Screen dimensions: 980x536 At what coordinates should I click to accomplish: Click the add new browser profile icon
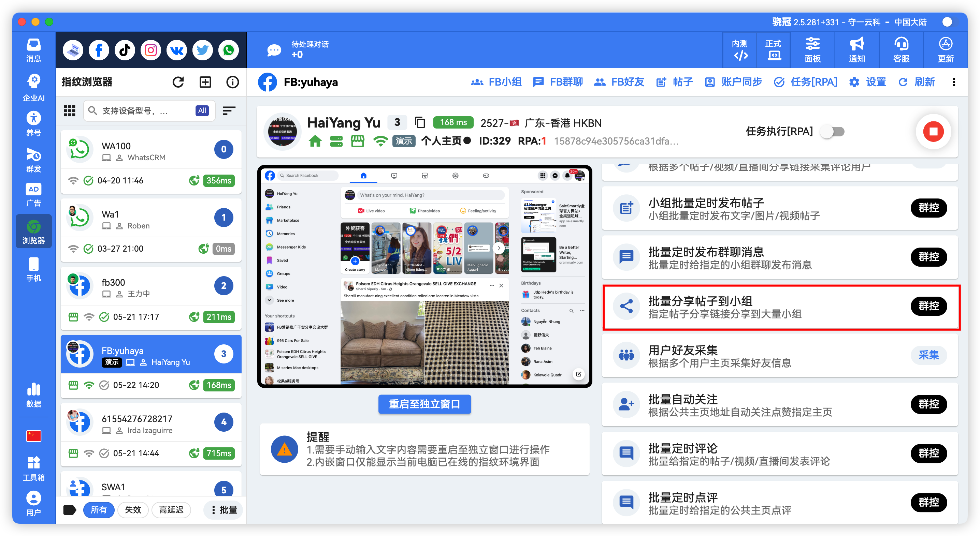click(205, 82)
